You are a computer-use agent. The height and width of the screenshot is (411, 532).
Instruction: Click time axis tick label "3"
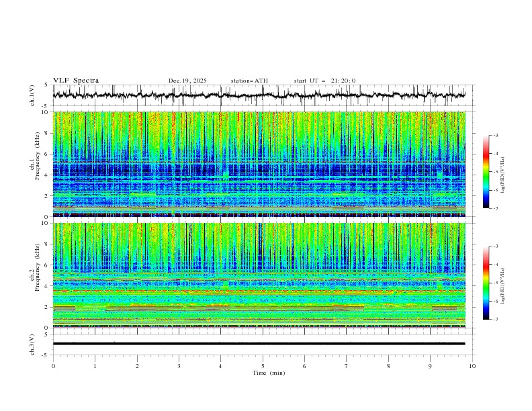click(x=179, y=366)
